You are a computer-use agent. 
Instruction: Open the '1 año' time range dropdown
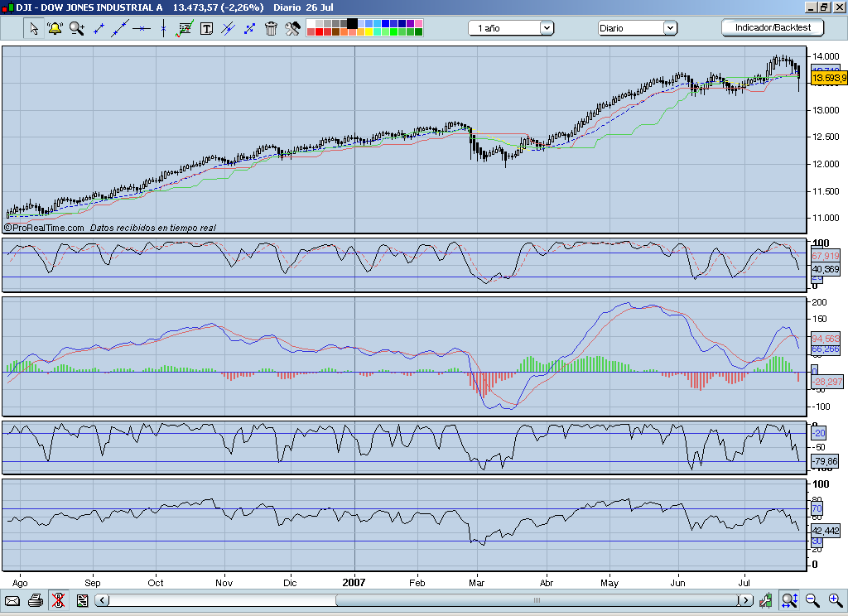click(x=512, y=28)
